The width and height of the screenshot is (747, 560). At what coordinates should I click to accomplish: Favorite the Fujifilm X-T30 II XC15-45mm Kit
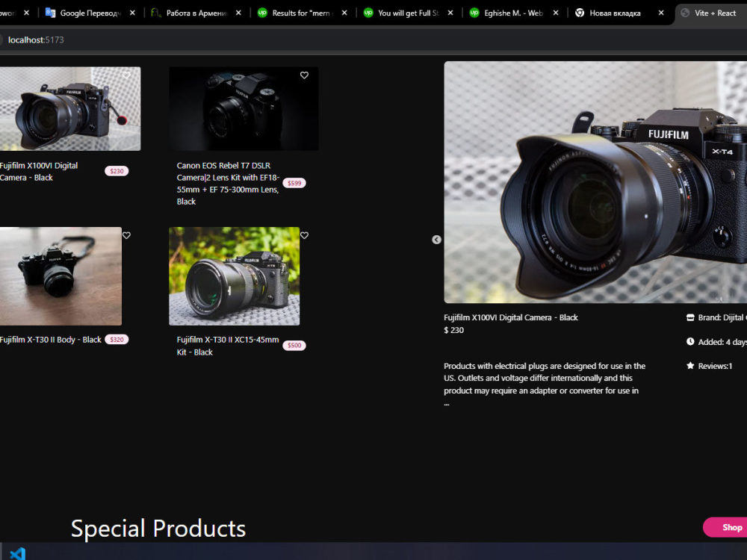pyautogui.click(x=304, y=235)
